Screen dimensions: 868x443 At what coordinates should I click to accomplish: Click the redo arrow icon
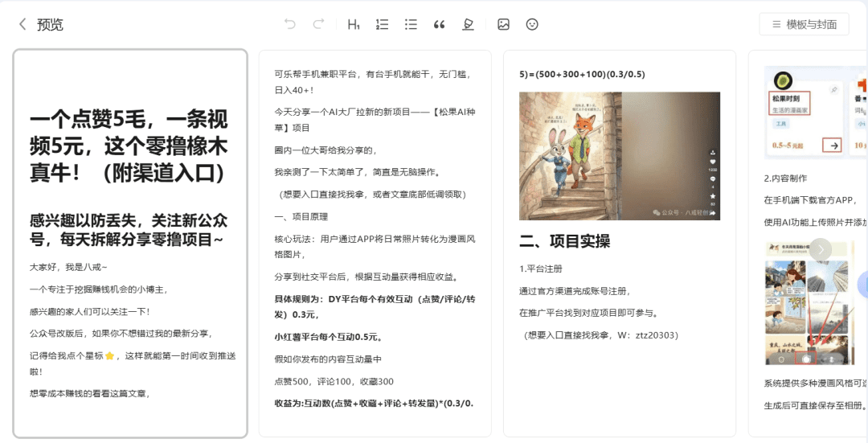[x=319, y=24]
